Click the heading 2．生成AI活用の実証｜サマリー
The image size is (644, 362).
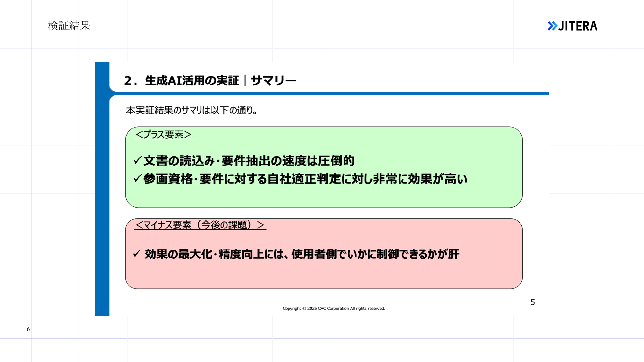click(x=210, y=80)
